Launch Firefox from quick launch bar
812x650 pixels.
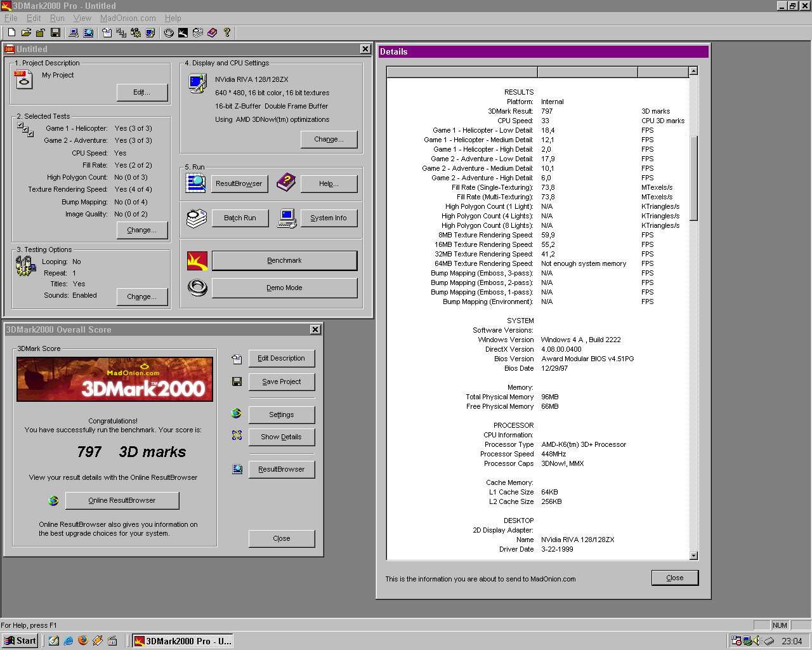pyautogui.click(x=83, y=640)
